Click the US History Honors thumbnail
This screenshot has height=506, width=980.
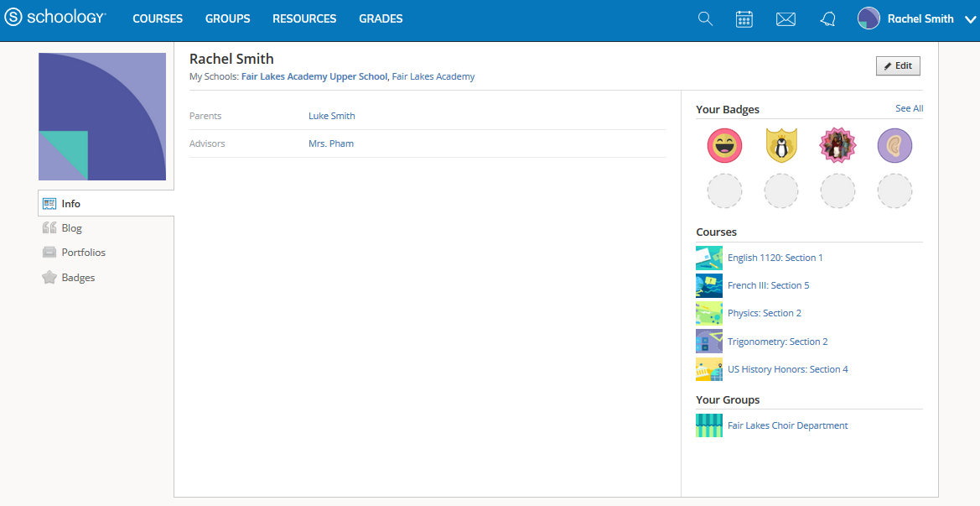[708, 369]
